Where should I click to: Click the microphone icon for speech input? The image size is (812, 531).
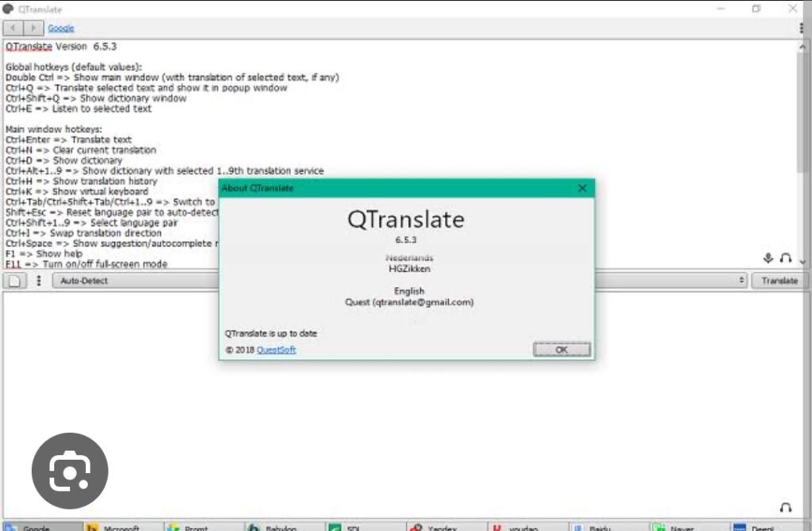click(x=768, y=258)
